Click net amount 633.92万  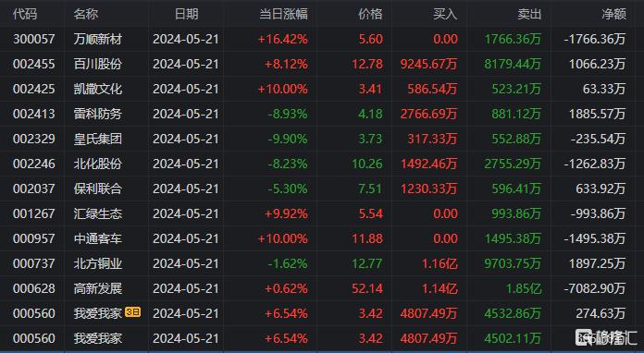click(x=601, y=189)
